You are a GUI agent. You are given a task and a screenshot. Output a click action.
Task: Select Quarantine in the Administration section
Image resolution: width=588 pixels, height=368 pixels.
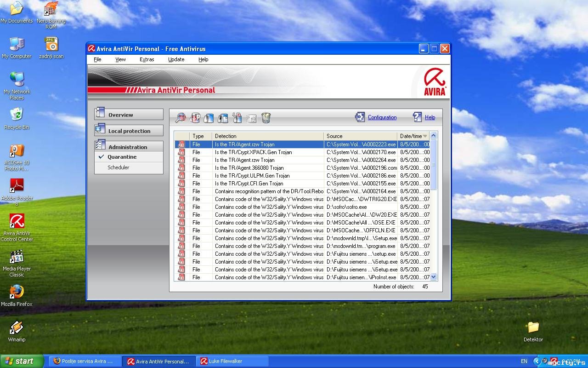[129, 157]
